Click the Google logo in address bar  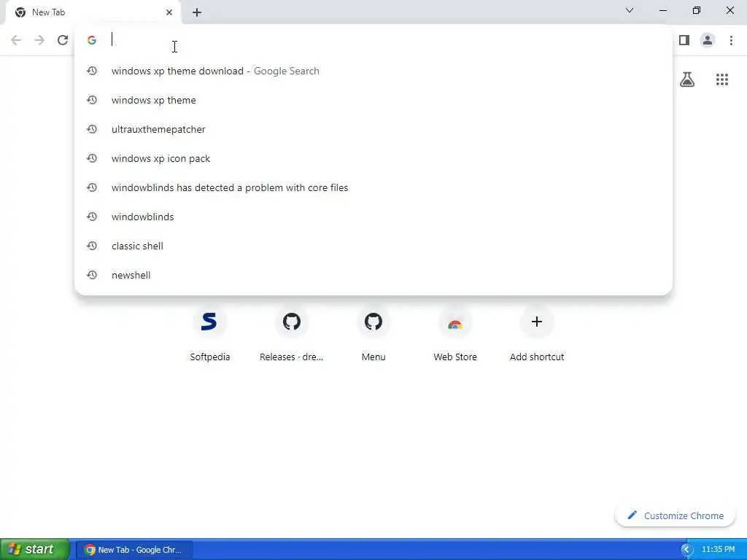[x=92, y=40]
